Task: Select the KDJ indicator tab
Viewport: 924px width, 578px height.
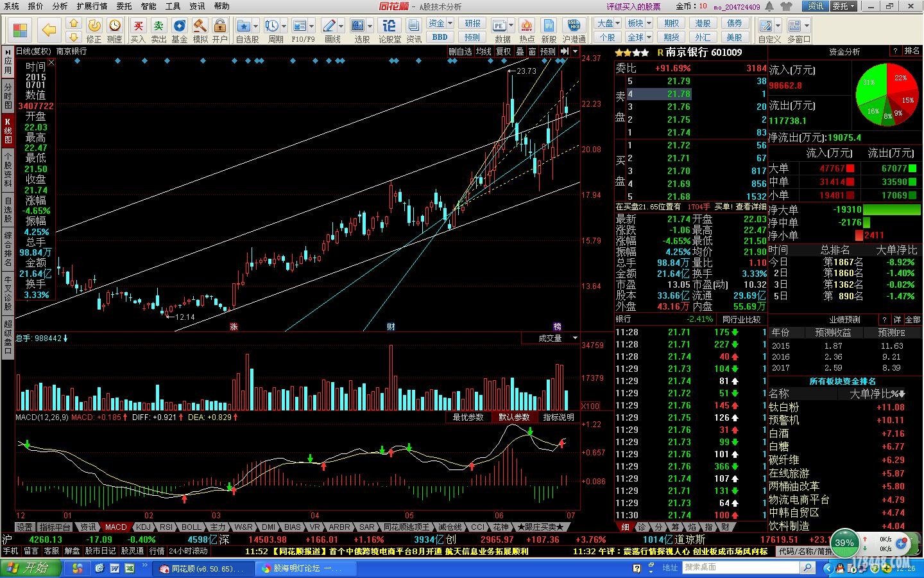Action: point(143,527)
